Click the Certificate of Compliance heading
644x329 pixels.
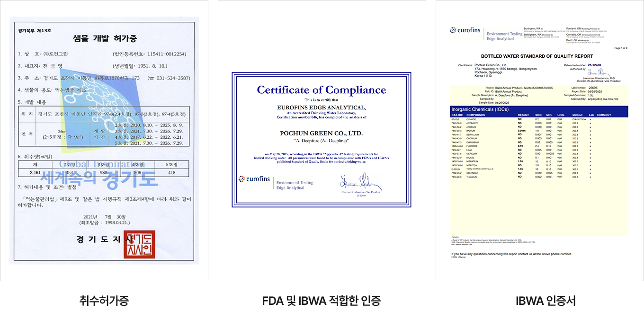coord(321,90)
